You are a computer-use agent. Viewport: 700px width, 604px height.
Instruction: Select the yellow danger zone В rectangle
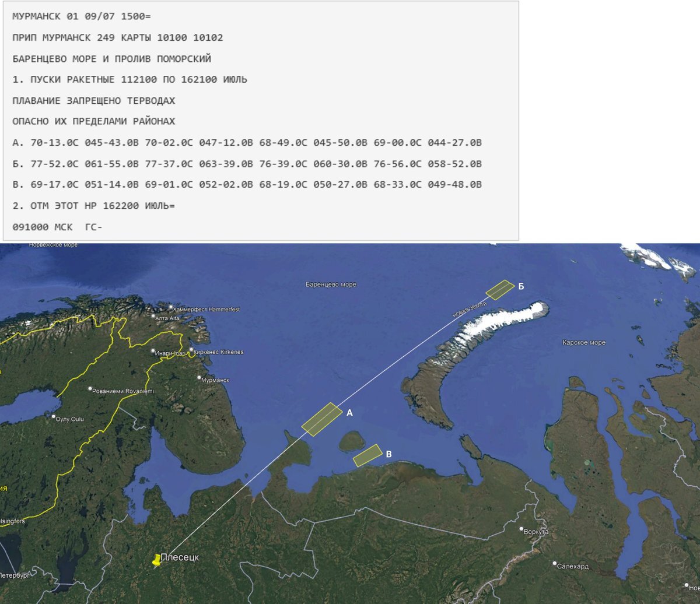click(x=367, y=455)
